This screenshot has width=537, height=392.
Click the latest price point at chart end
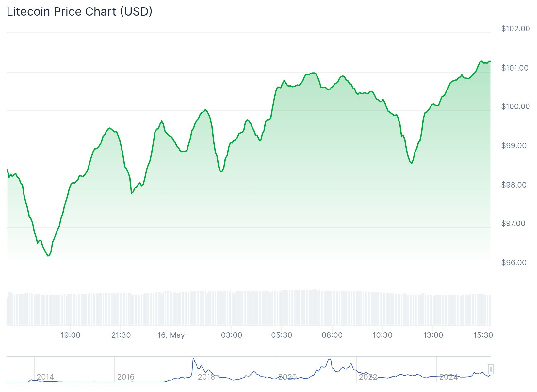click(490, 61)
